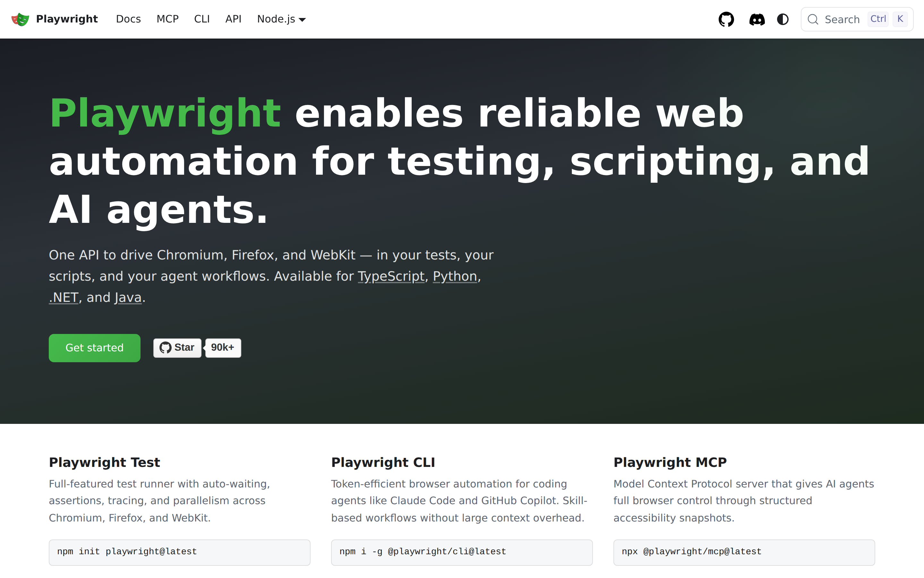Click the Ctrl key hint in search
This screenshot has height=578, width=924.
point(878,19)
